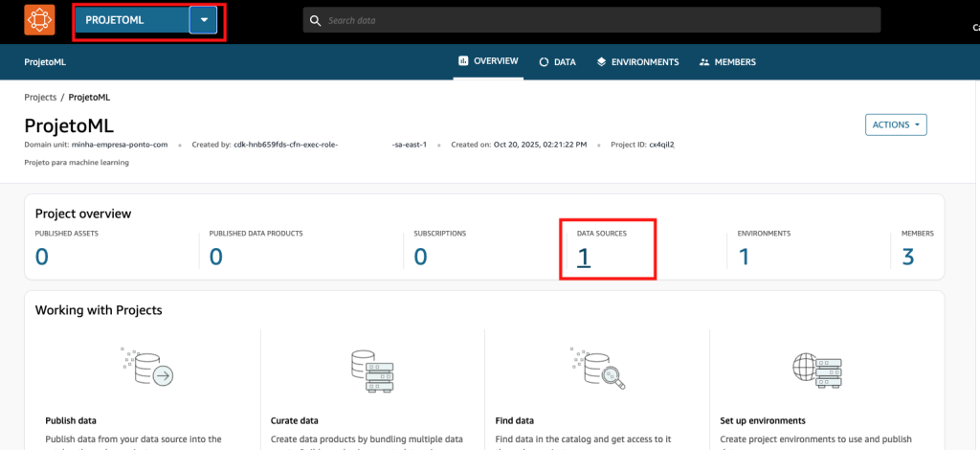Open the Environments count of 1
This screenshot has width=980, height=450.
tap(744, 256)
